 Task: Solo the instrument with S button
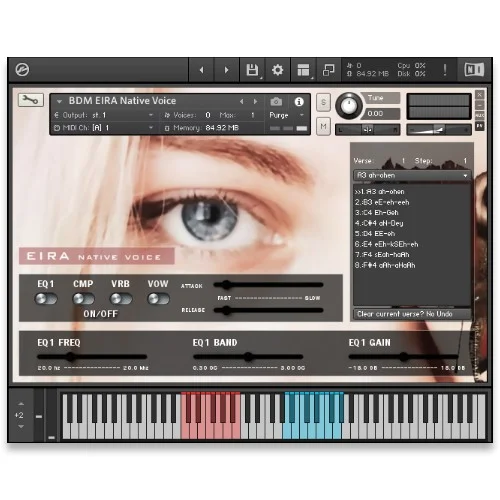(x=323, y=102)
